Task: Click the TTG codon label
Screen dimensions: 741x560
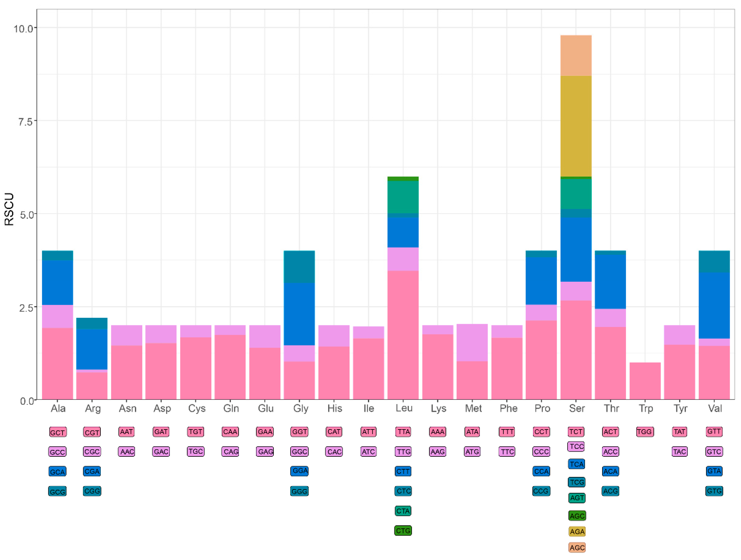Action: pos(403,451)
